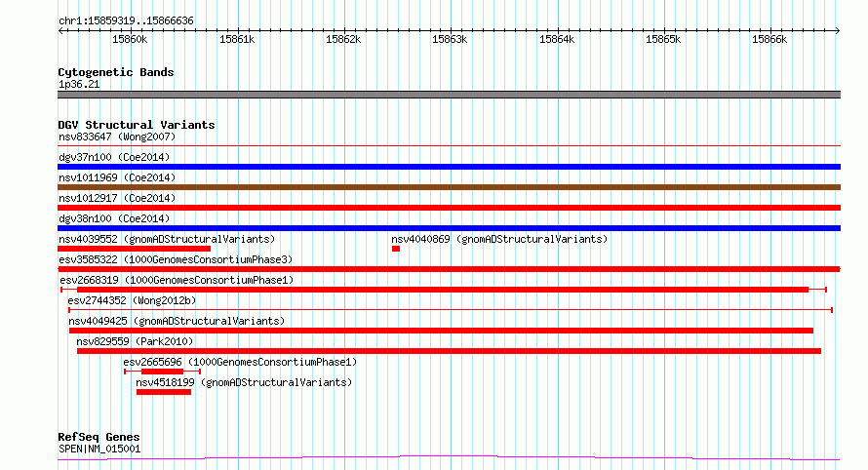
Task: Click the blue dgv38n100 (Coe2014) bar
Action: tap(449, 228)
